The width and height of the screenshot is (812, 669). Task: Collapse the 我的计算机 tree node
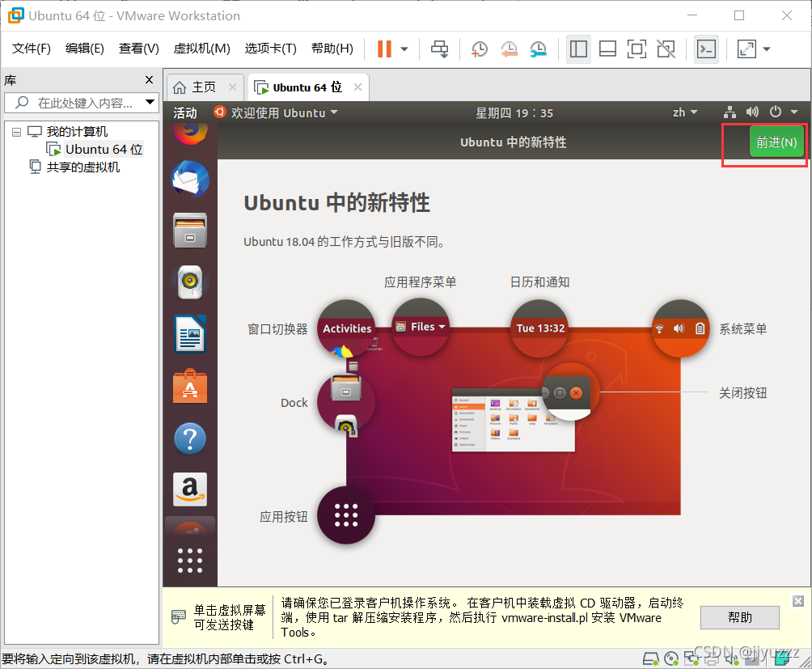pyautogui.click(x=17, y=131)
